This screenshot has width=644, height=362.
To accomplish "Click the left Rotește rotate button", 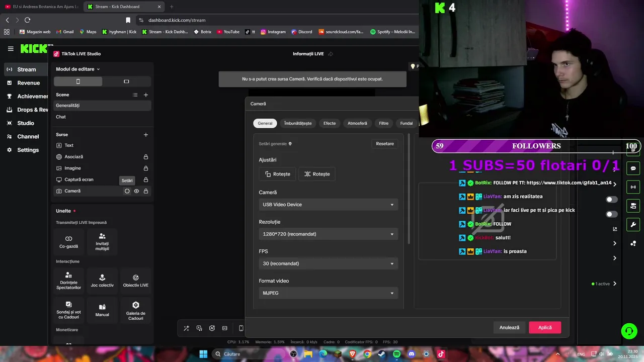I will [x=278, y=174].
